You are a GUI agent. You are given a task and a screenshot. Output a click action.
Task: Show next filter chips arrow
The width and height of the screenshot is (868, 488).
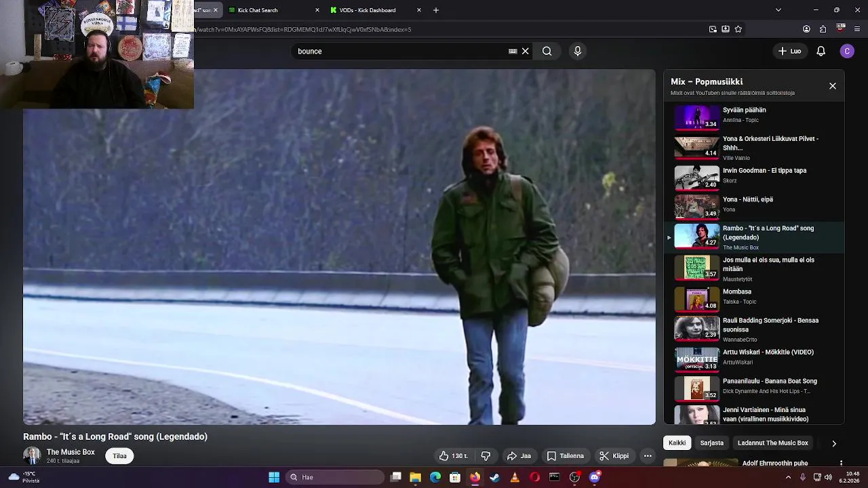tap(834, 443)
